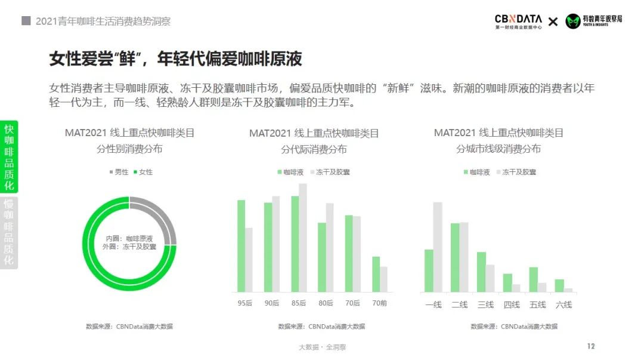Click 咖啡液 legend in generation chart
The height and width of the screenshot is (363, 644).
click(290, 172)
